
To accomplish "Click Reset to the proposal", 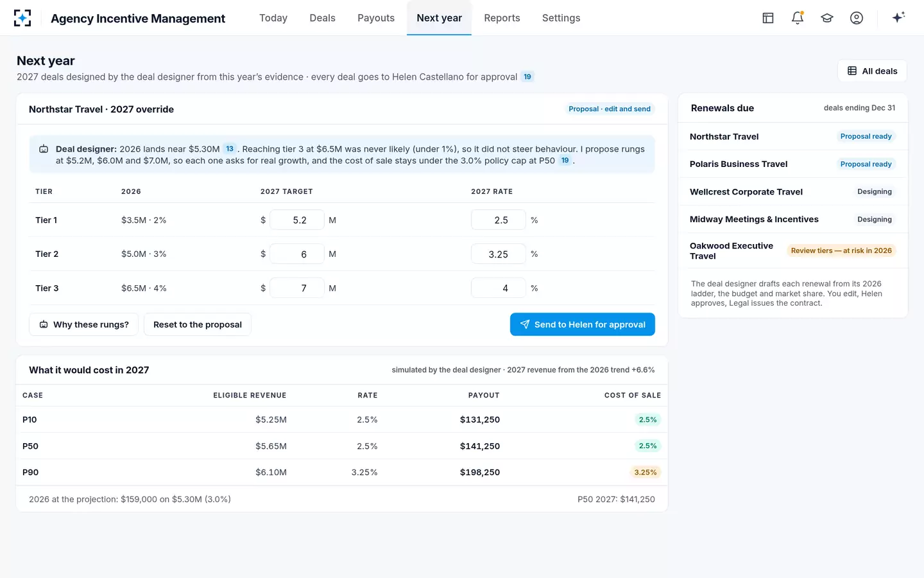I will click(x=198, y=324).
